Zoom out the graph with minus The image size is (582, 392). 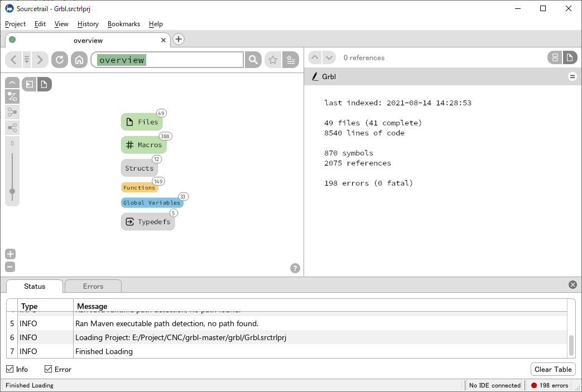tap(10, 267)
